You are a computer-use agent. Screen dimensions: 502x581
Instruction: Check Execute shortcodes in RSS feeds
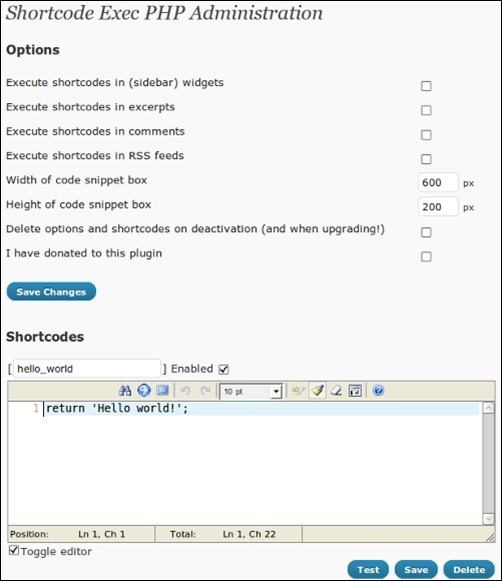point(426,159)
